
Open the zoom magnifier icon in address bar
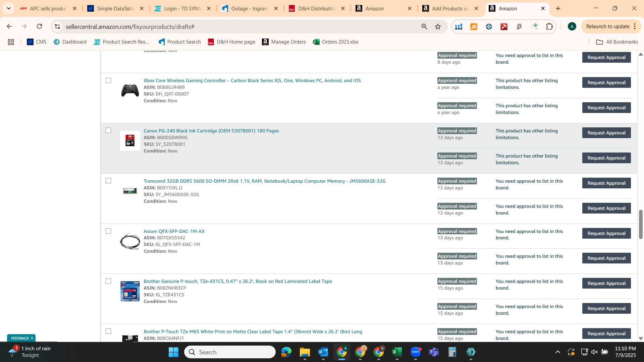[424, 26]
